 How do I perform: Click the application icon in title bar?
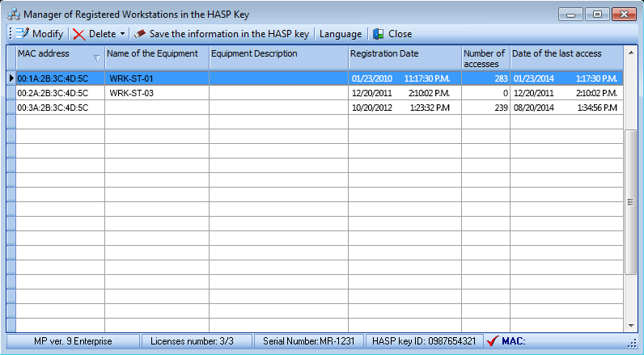point(13,14)
